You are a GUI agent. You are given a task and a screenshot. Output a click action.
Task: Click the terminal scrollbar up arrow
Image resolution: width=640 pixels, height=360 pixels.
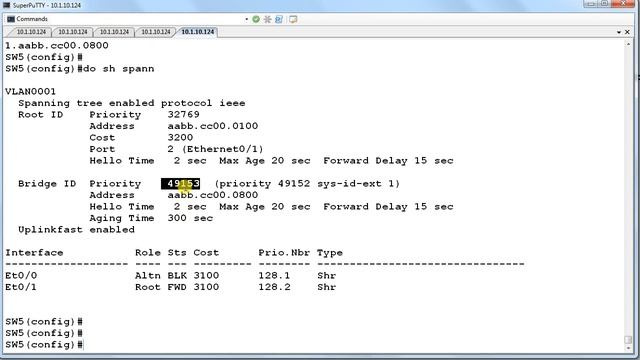[629, 44]
